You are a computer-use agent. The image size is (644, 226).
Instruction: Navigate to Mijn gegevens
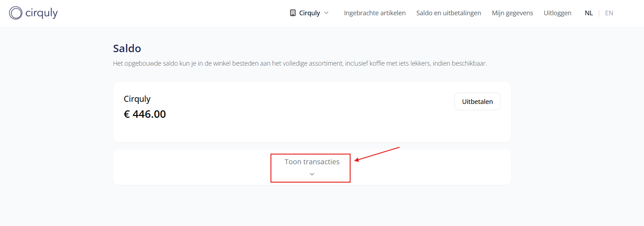[x=512, y=13]
